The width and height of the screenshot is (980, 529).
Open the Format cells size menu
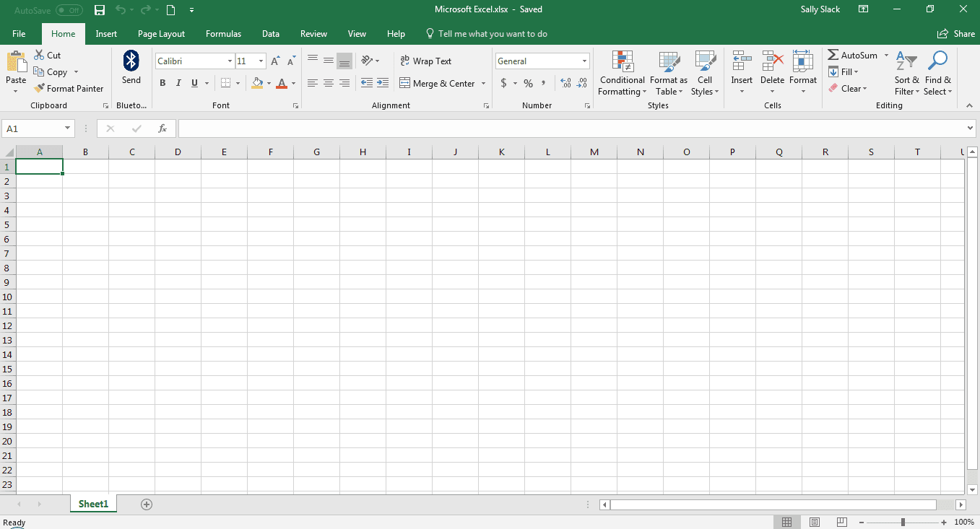(x=802, y=73)
